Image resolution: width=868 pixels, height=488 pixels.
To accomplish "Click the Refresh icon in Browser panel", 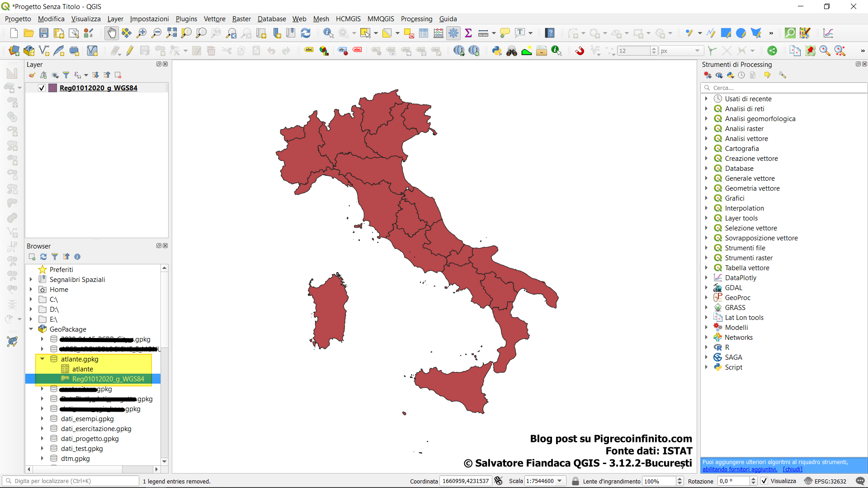I will tap(43, 257).
